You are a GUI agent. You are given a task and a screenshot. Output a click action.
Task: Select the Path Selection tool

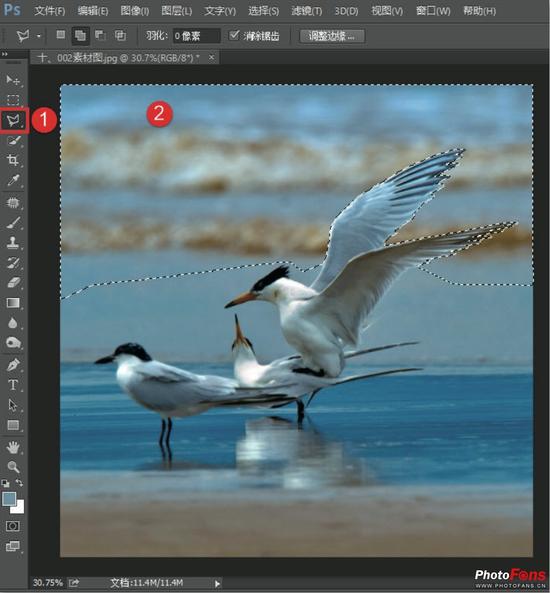pos(13,405)
